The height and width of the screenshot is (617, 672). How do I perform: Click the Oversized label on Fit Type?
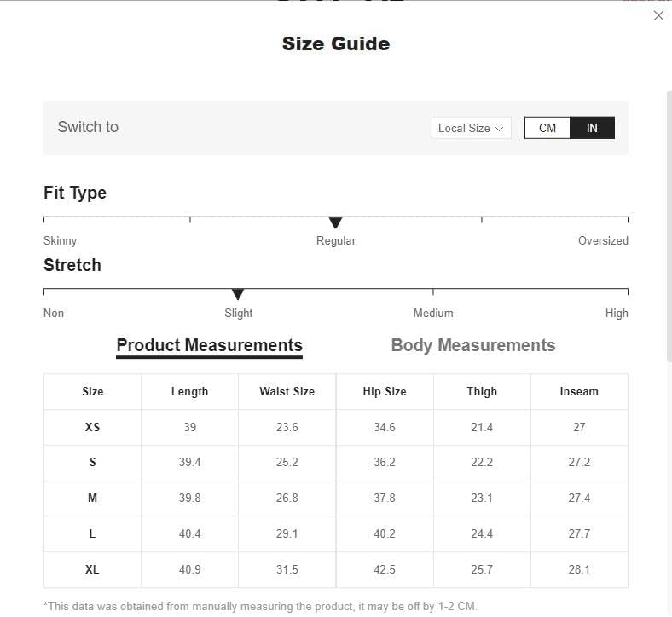coord(603,240)
